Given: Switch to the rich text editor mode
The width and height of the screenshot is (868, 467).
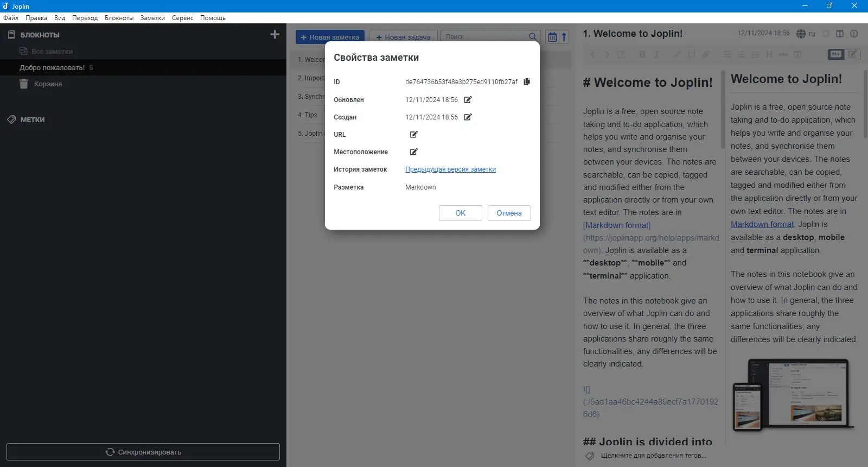Looking at the screenshot, I should pos(853,54).
